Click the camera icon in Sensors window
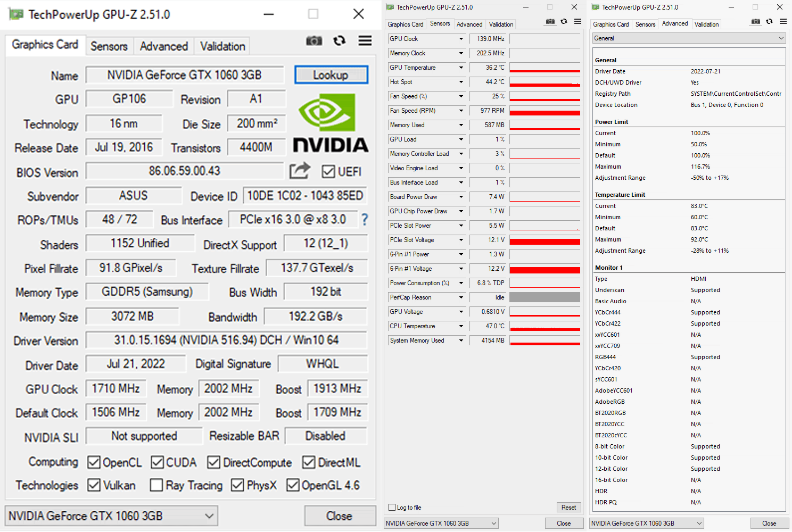This screenshot has height=532, width=792. (550, 22)
